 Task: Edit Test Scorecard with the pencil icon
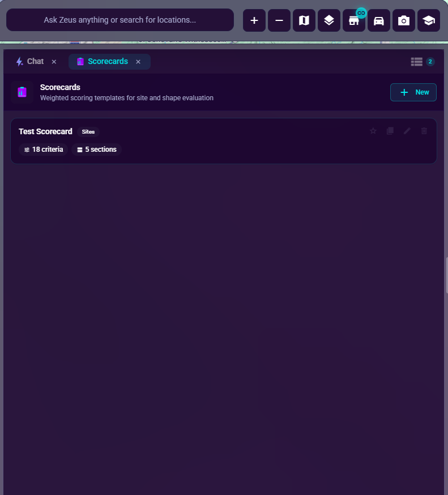pyautogui.click(x=407, y=131)
